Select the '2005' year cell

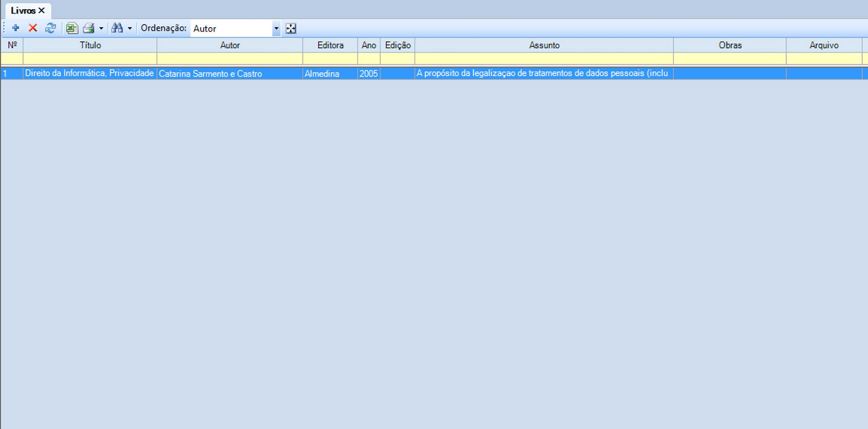(369, 74)
